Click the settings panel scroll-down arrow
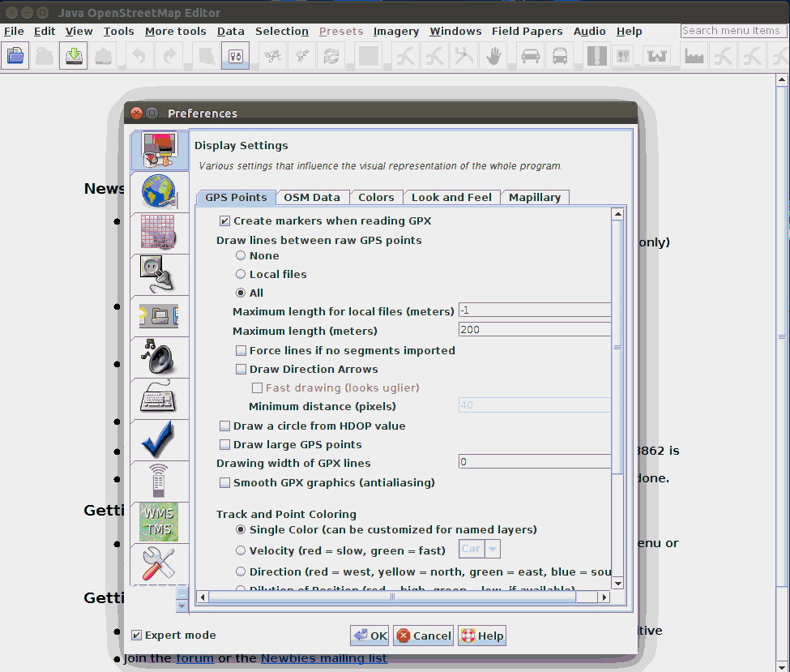 [x=617, y=583]
